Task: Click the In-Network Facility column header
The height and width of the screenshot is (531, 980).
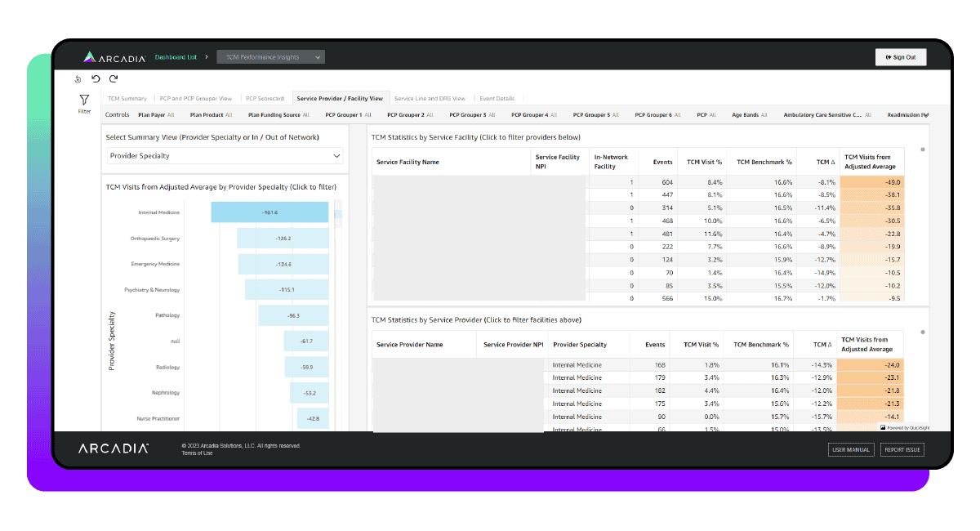Action: click(x=609, y=162)
